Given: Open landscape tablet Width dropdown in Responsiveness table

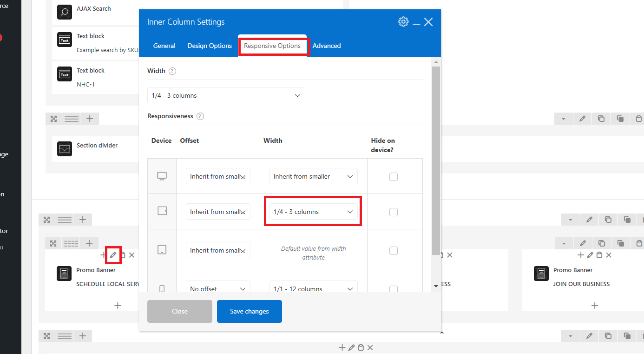Looking at the screenshot, I should pos(314,212).
